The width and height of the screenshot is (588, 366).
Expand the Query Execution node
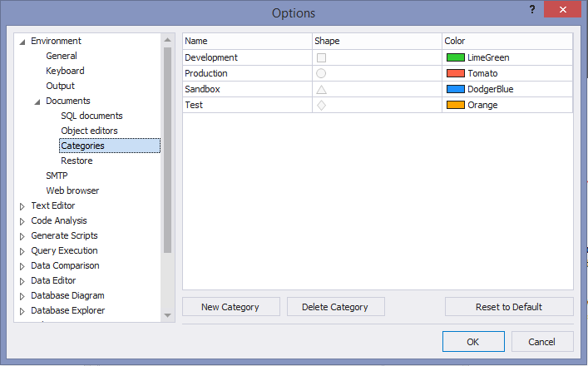point(22,251)
